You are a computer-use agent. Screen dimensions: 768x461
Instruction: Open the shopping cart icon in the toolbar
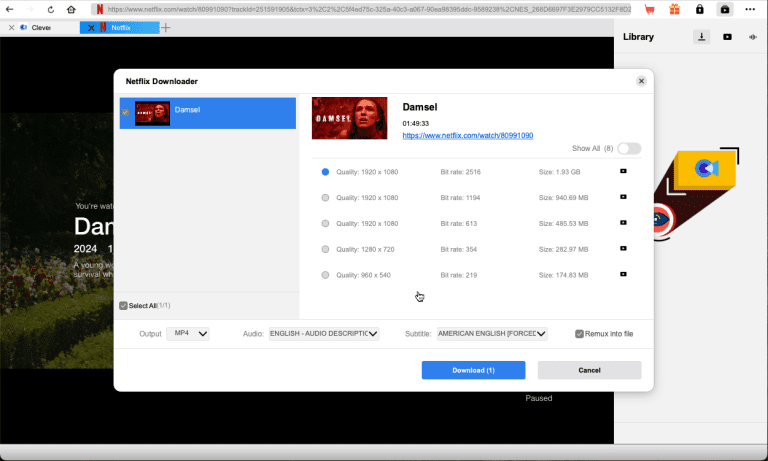pos(650,9)
